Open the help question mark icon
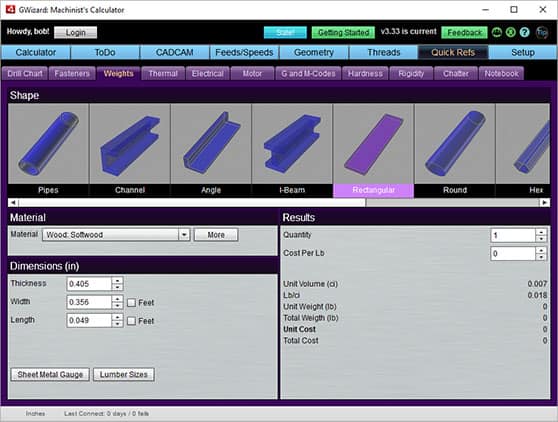This screenshot has height=422, width=558. click(524, 32)
